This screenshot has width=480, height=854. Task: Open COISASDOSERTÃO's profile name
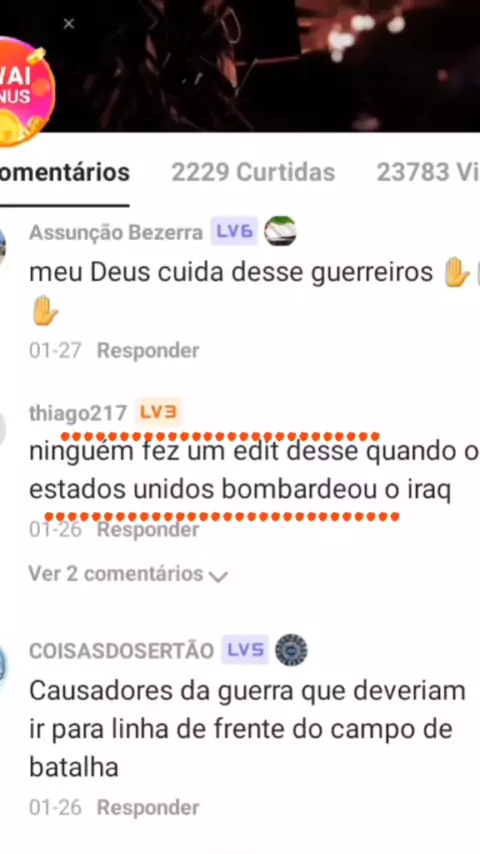[x=121, y=651]
